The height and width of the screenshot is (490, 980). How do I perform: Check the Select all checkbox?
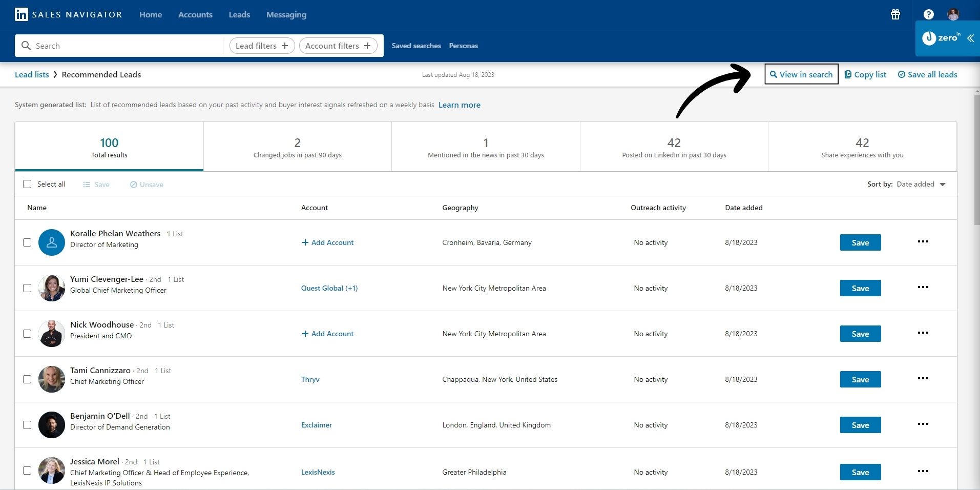pyautogui.click(x=27, y=184)
